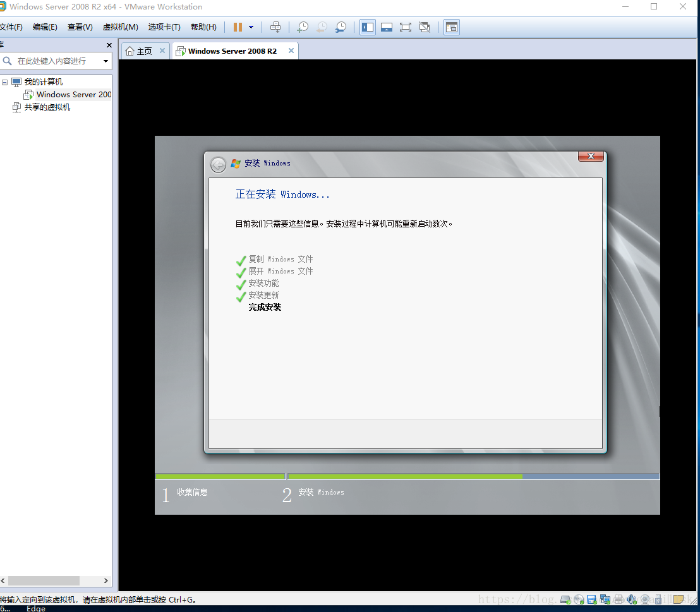The width and height of the screenshot is (700, 612).
Task: Switch to full screen mode
Action: 406,27
